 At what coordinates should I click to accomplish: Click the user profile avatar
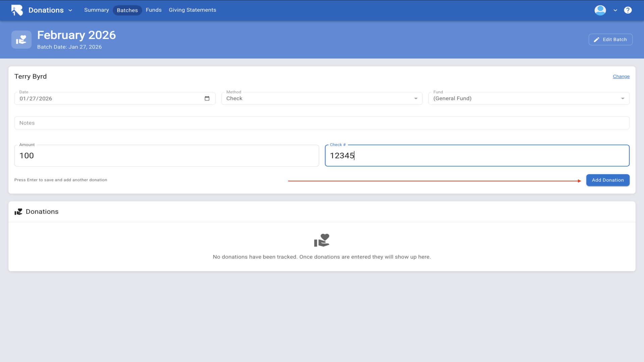pos(600,10)
